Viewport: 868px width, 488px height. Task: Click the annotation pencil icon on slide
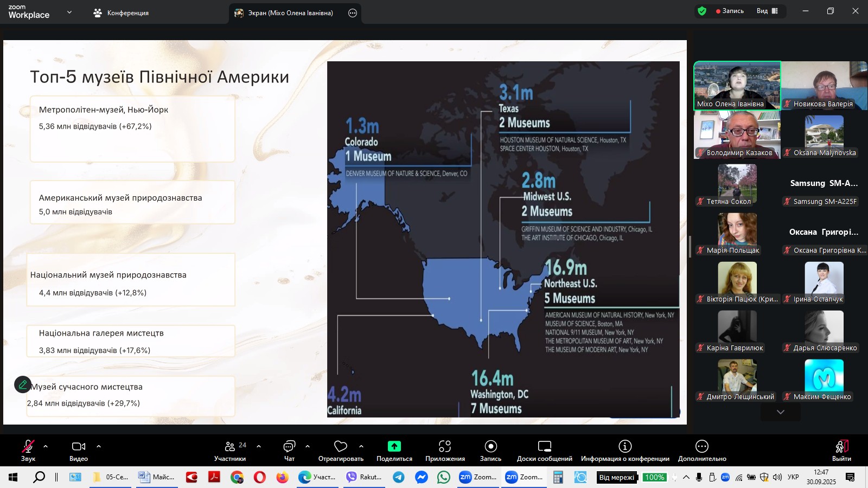23,384
